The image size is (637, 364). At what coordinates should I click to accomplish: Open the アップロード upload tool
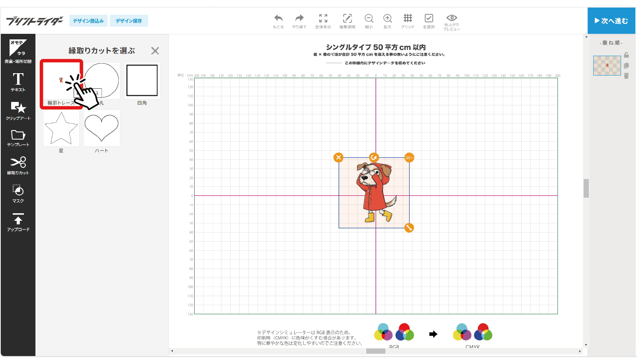click(18, 222)
